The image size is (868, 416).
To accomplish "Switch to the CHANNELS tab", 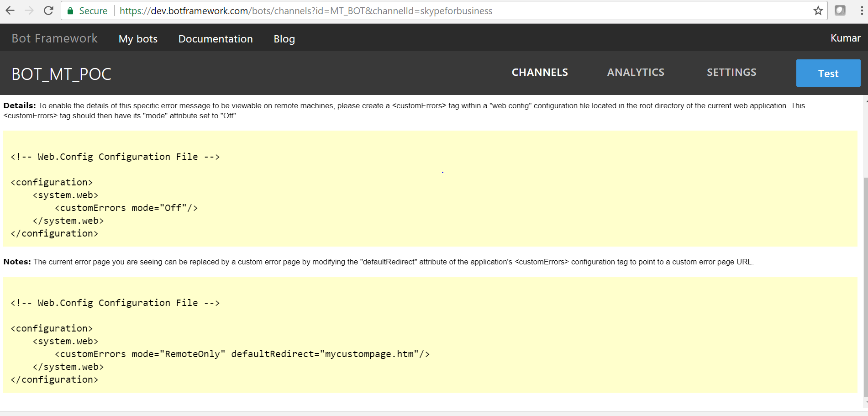I will 540,72.
